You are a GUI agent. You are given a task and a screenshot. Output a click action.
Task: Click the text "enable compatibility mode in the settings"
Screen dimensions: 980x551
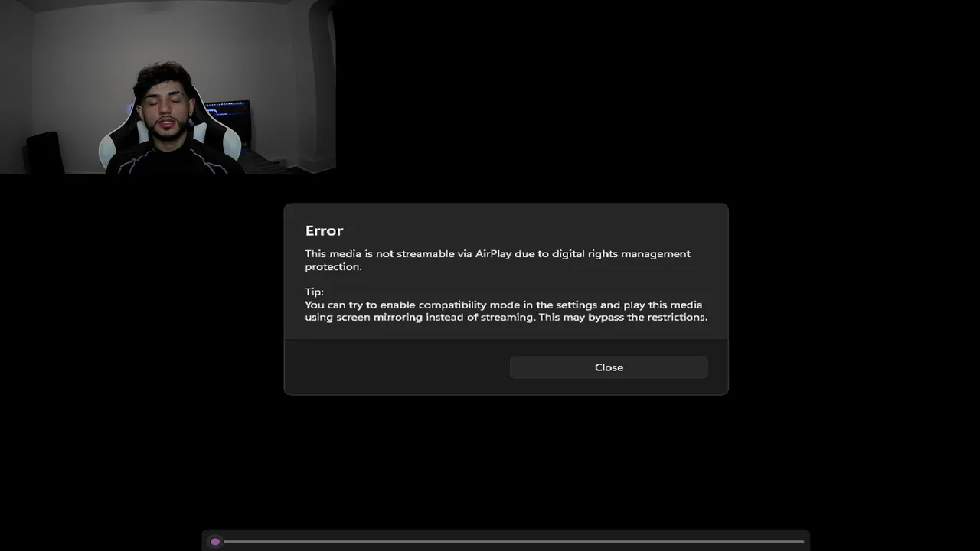point(488,305)
